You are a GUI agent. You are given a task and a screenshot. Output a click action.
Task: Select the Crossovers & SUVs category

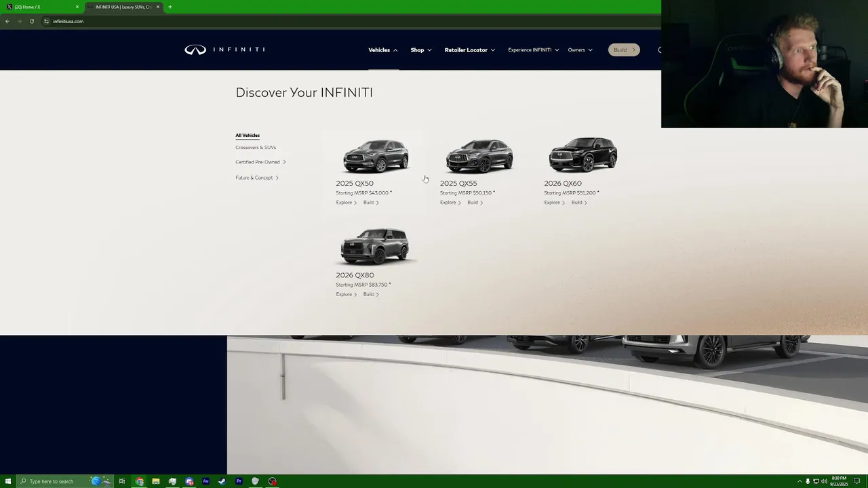pos(256,147)
